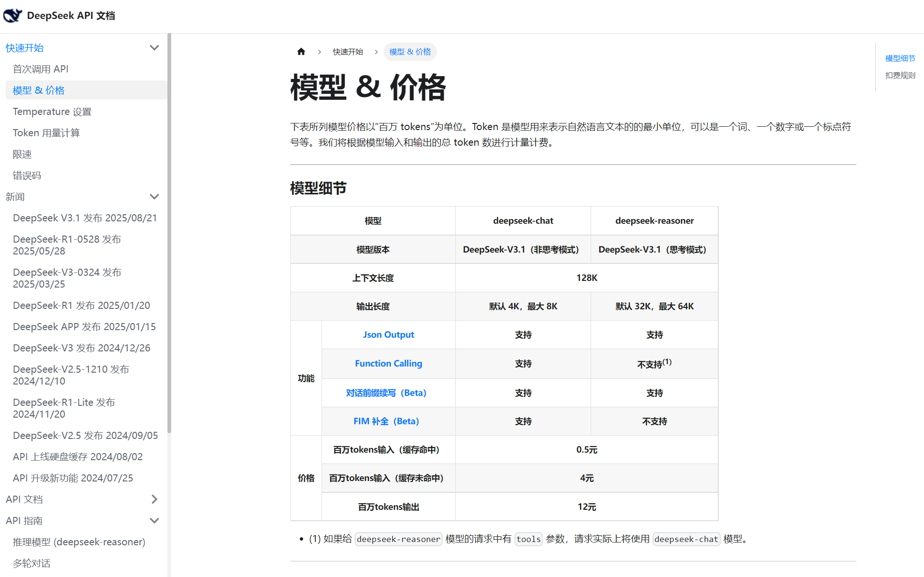The width and height of the screenshot is (924, 577).
Task: Click the 不支持(1) Function Calling cell
Action: pos(654,364)
